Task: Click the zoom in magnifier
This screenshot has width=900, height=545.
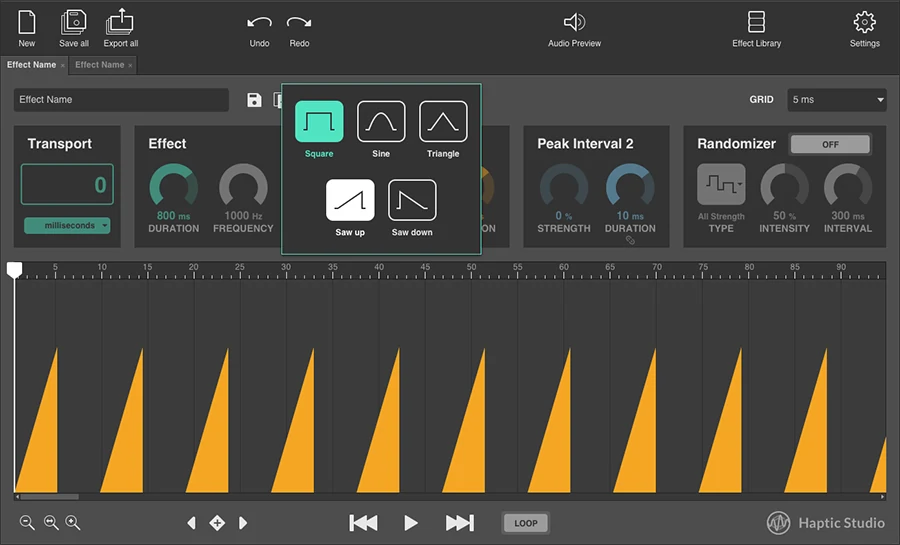Action: point(73,522)
